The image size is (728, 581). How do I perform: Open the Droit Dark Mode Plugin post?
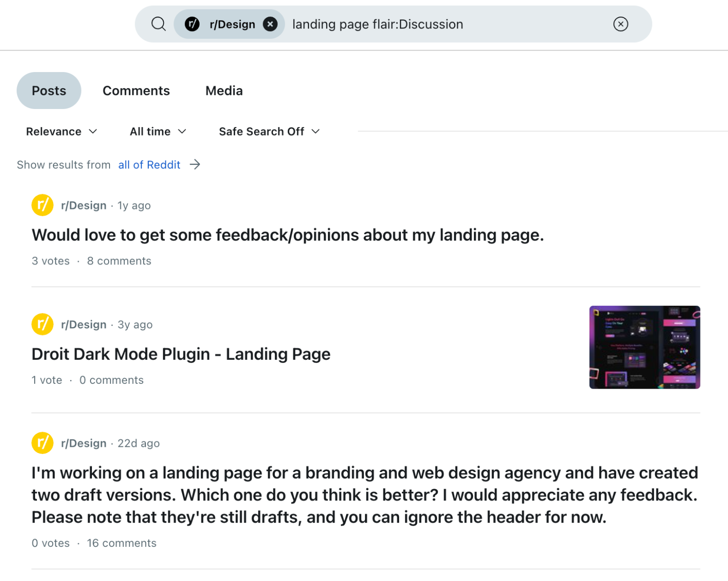click(x=181, y=354)
